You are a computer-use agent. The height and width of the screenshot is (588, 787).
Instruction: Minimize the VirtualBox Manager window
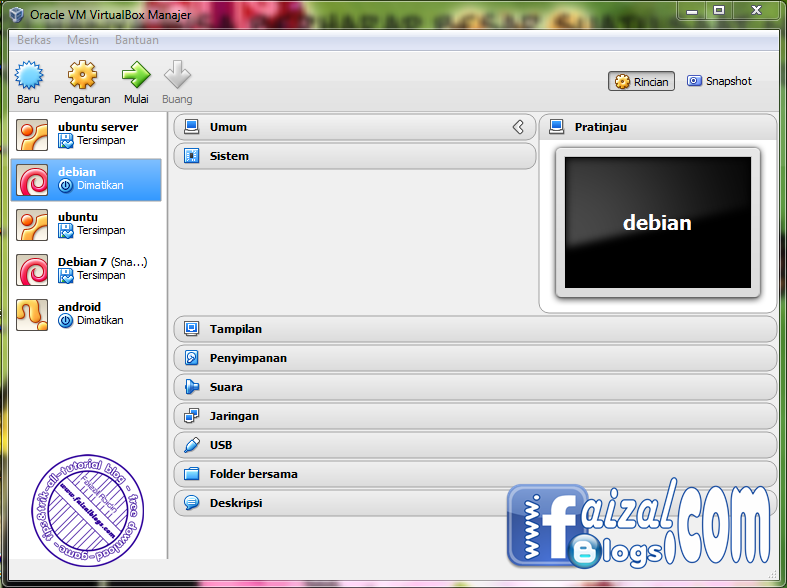pos(692,10)
